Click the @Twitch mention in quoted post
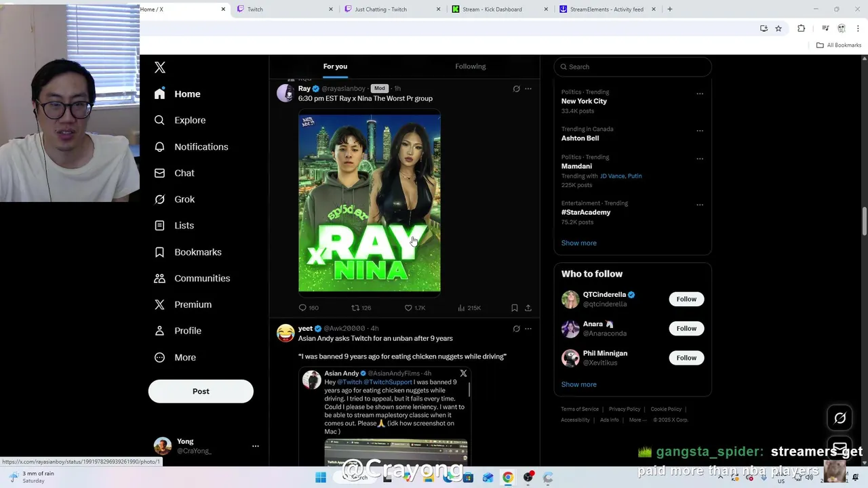 [x=349, y=382]
